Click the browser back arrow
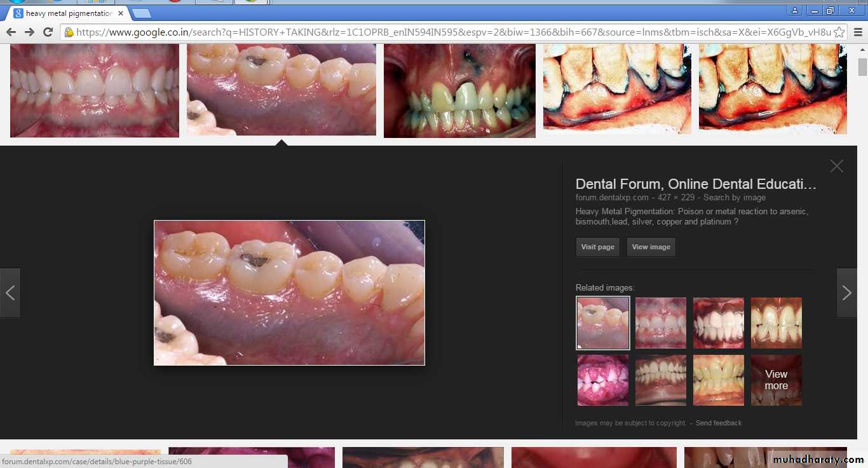This screenshot has height=468, width=868. 11,32
